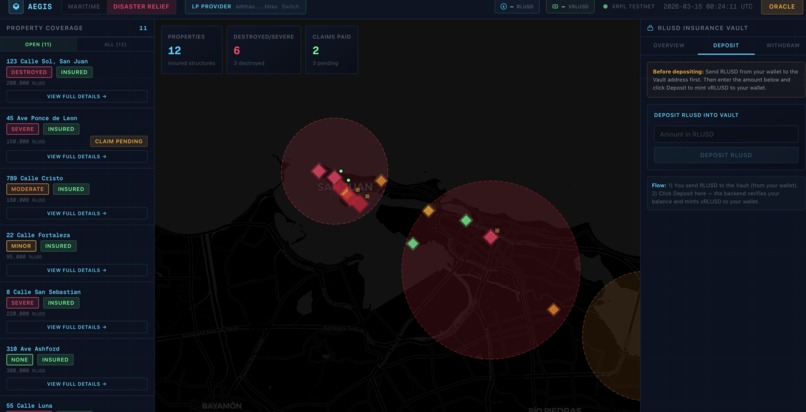Click the '22 Calle Fortaleza' address
The width and height of the screenshot is (806, 412).
[38, 235]
